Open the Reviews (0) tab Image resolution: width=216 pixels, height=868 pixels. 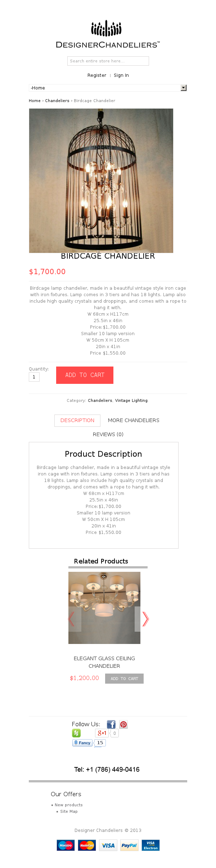coord(108,434)
